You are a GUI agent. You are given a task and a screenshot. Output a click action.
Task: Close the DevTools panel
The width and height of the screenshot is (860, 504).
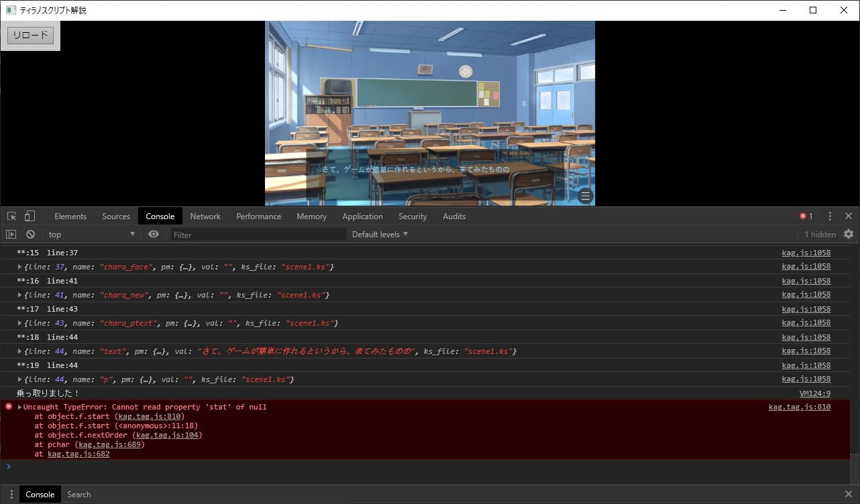tap(849, 216)
